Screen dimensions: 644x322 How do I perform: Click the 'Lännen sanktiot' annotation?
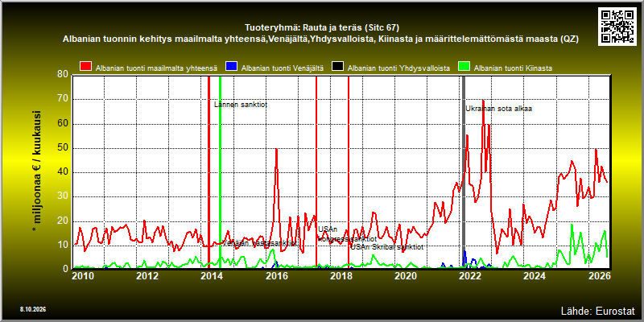[x=241, y=105]
